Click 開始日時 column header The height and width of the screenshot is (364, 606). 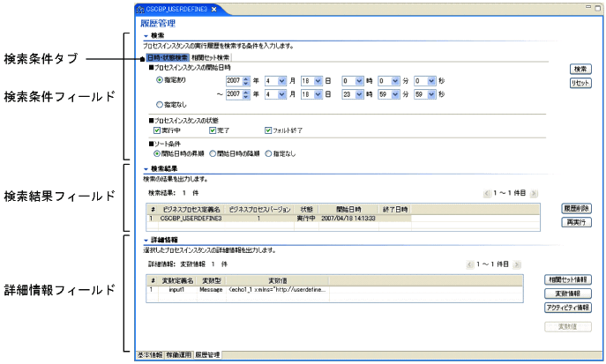[x=348, y=210]
